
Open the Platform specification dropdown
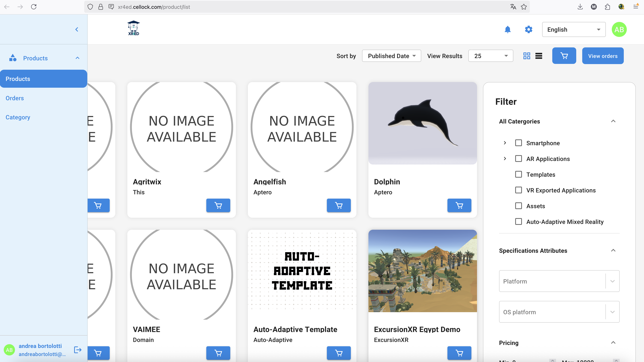click(x=559, y=281)
